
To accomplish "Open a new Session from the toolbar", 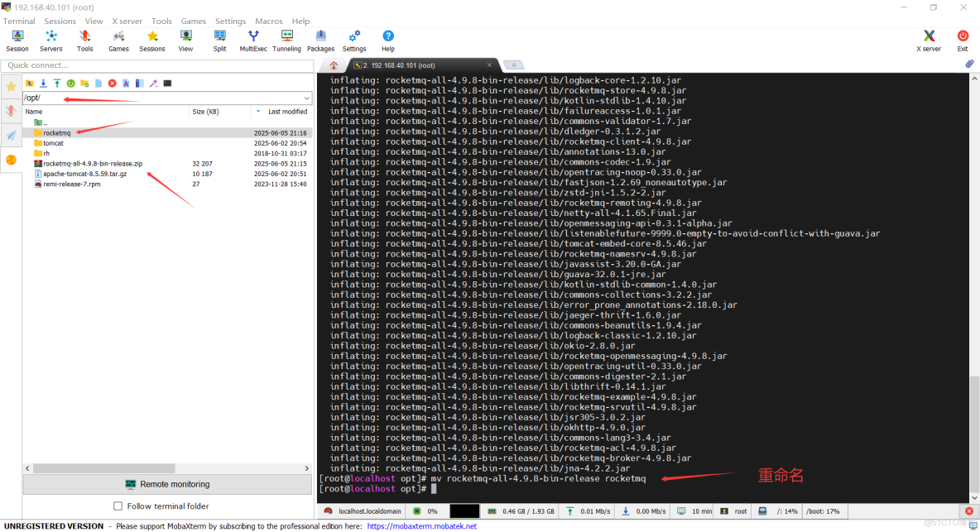I will pos(17,39).
